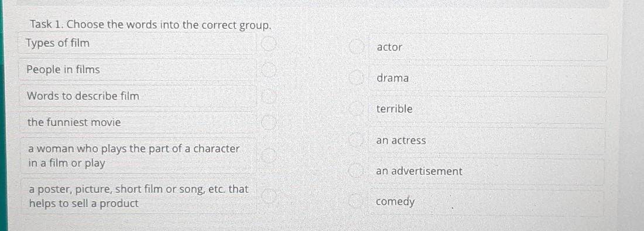Click the drama answer box
Image resolution: width=644 pixels, height=231 pixels.
[488, 78]
